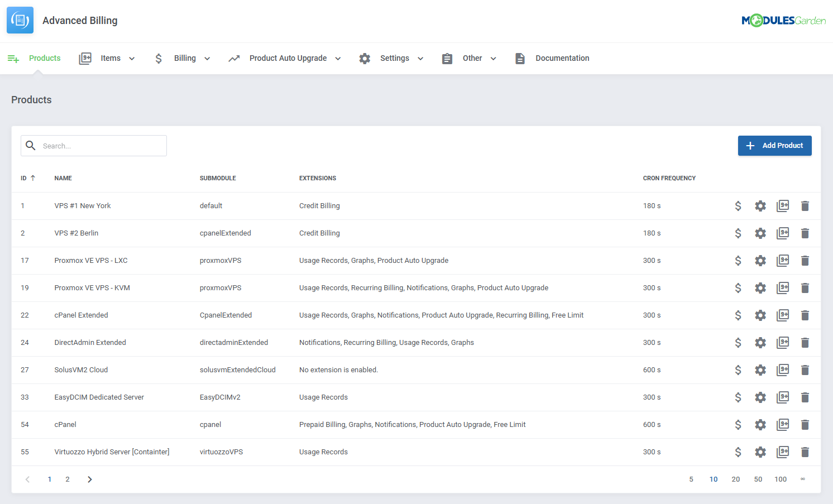Show 20 entries per page
Viewport: 833px width, 504px height.
pos(736,479)
